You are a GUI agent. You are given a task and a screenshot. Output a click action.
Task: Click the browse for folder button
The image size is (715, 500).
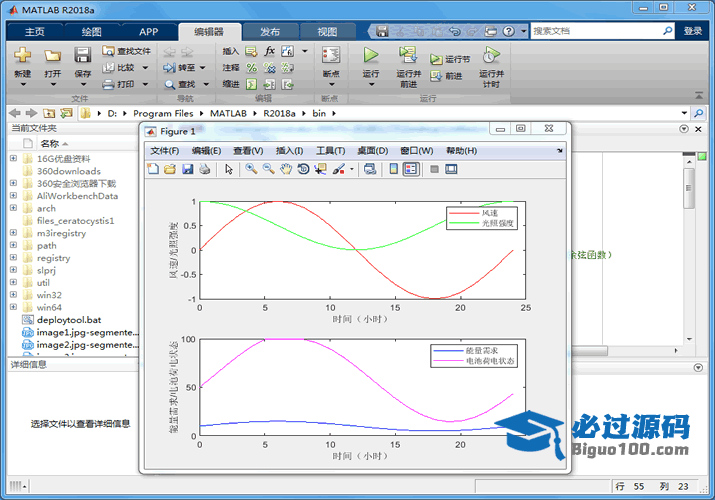click(66, 113)
